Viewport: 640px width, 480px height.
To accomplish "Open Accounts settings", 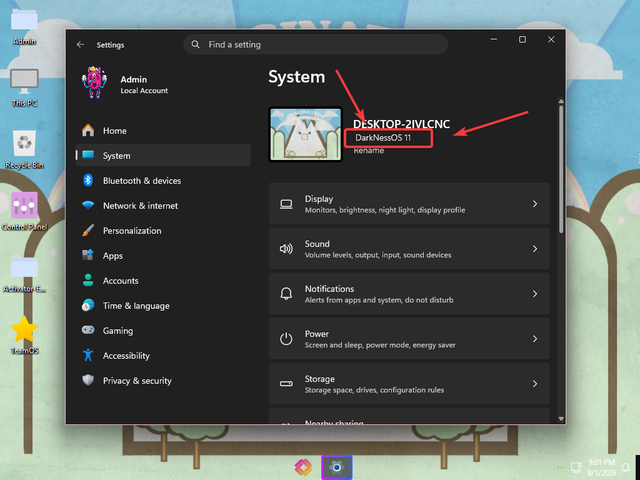I will [x=163, y=280].
